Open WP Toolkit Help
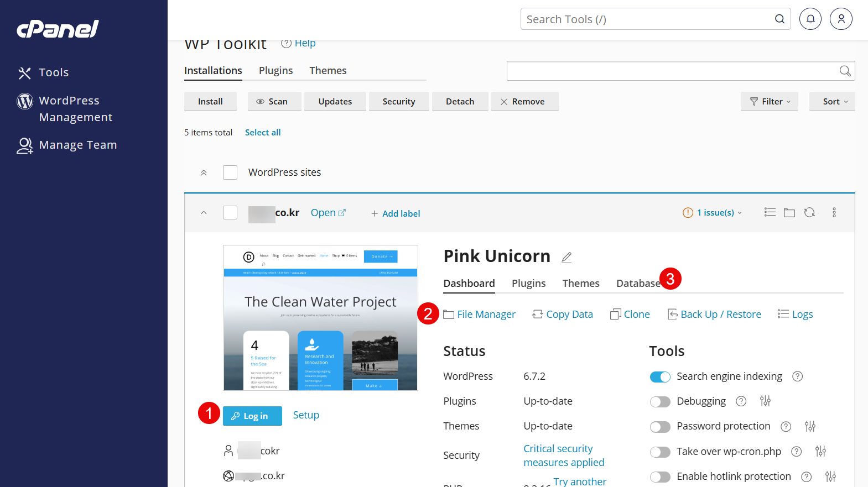868x487 pixels. [298, 43]
